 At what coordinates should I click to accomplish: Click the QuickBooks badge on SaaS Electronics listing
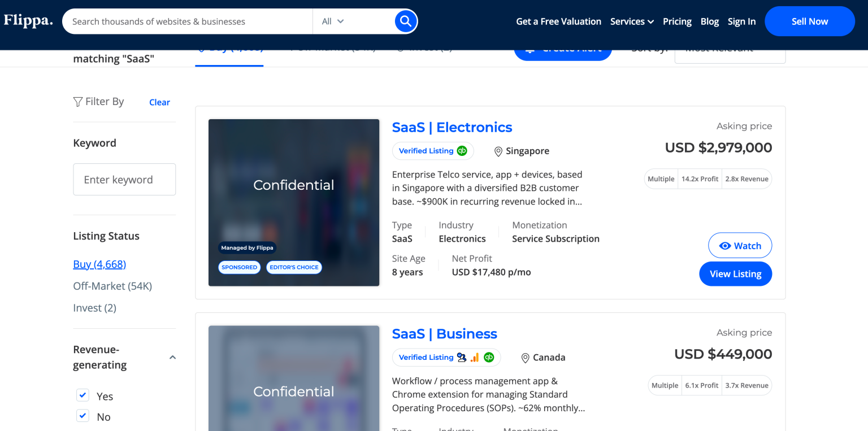[462, 151]
